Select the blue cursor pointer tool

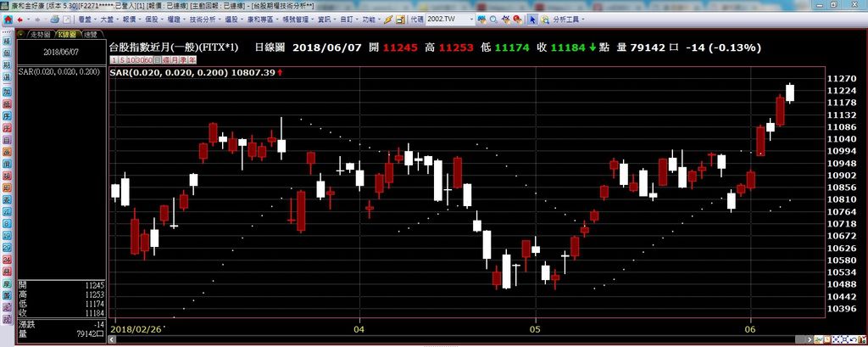point(532,20)
